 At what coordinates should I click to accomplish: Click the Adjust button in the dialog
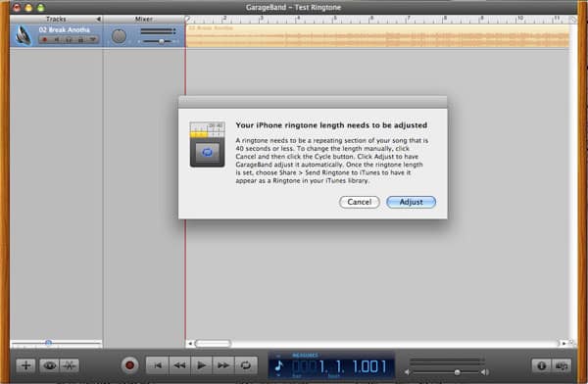411,202
